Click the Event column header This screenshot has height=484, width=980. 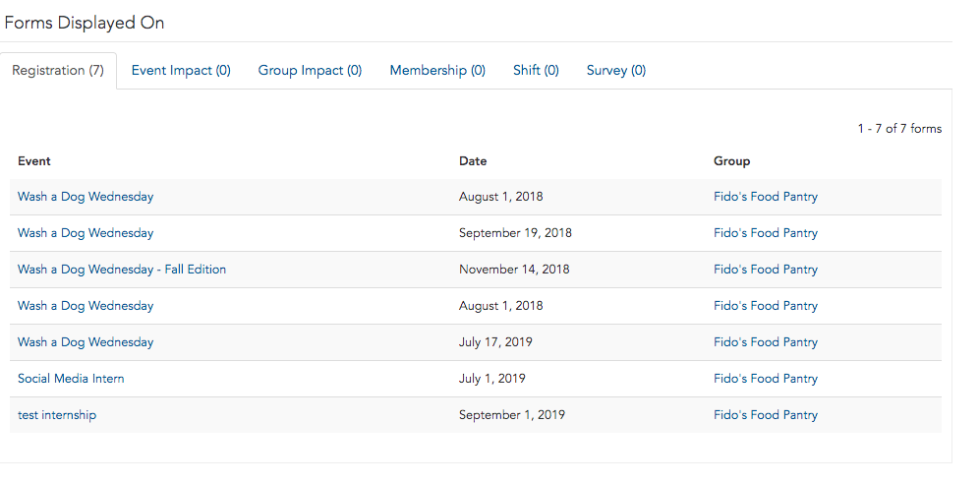(33, 161)
